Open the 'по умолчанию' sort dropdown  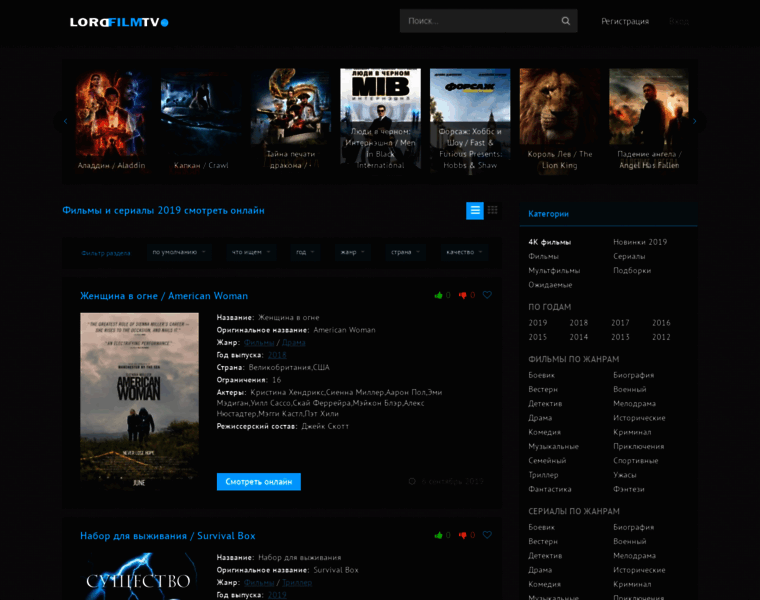pos(179,252)
